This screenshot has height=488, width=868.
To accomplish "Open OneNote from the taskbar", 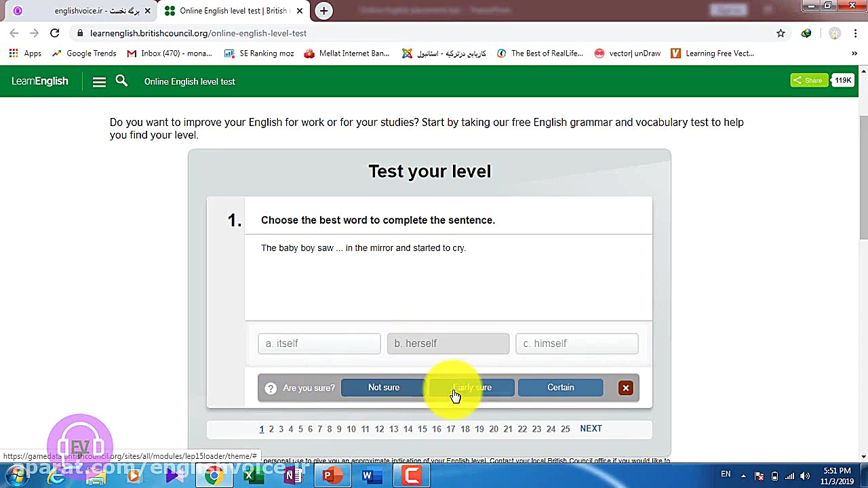I will click(x=292, y=476).
